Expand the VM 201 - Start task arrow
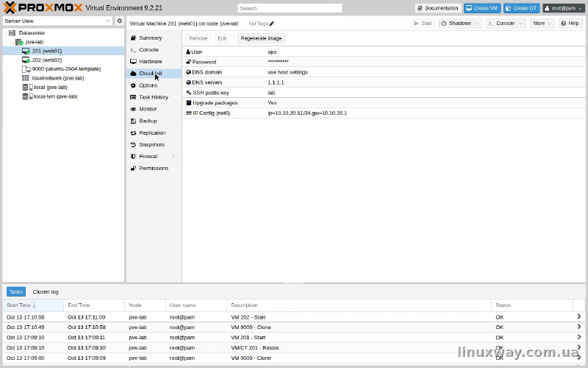Viewport: 588px width, 368px height. [x=579, y=337]
